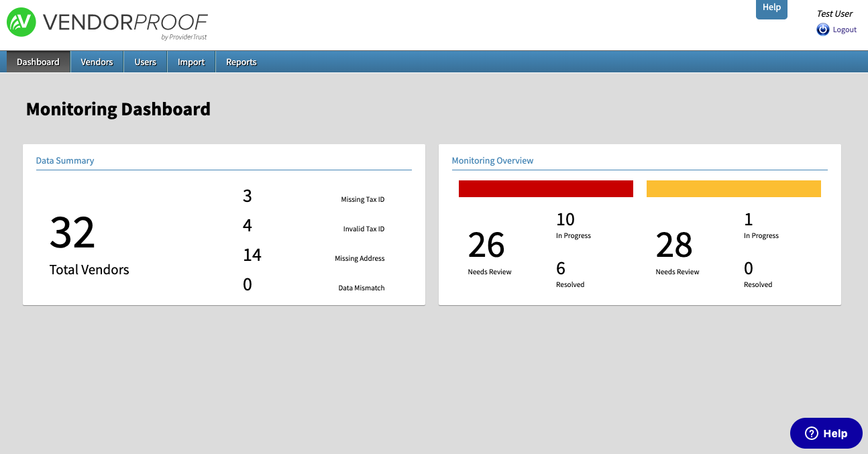Open the 28 Needs Review yellow alerts
The width and height of the screenshot is (868, 454).
[x=674, y=245]
